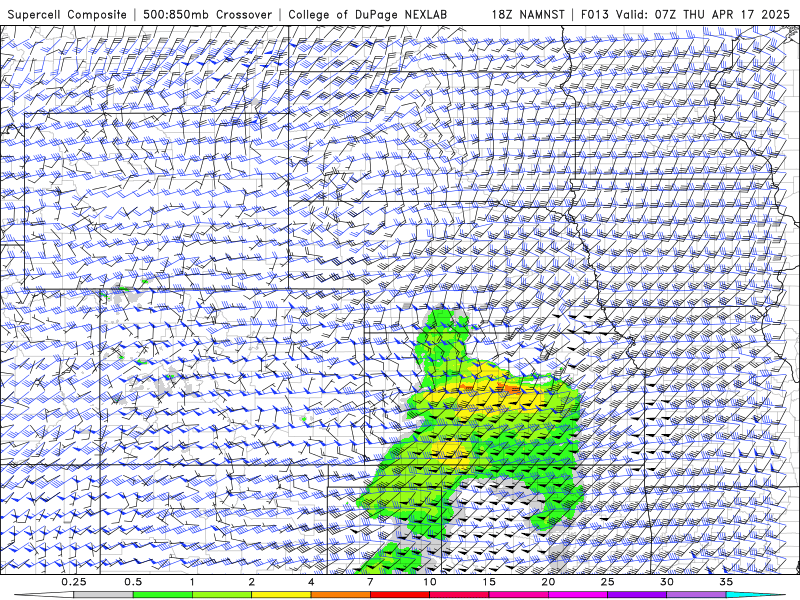Click the crimson color bar segment after 10

pos(459,595)
